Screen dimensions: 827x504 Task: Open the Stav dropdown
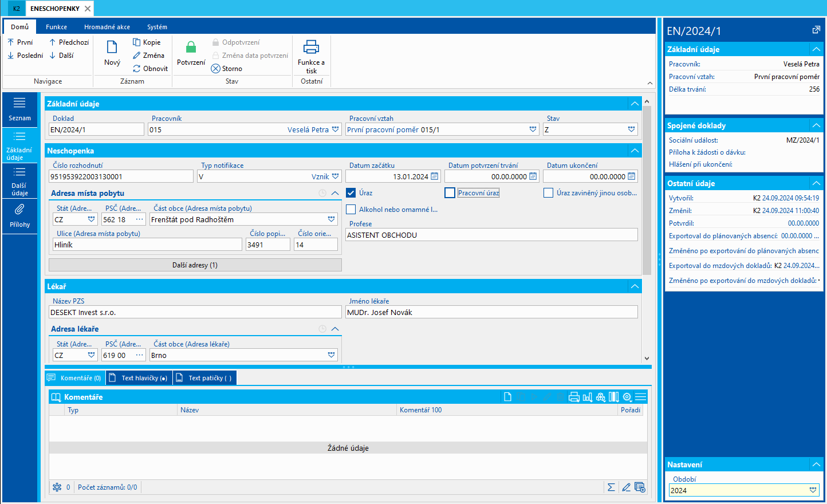click(x=631, y=130)
